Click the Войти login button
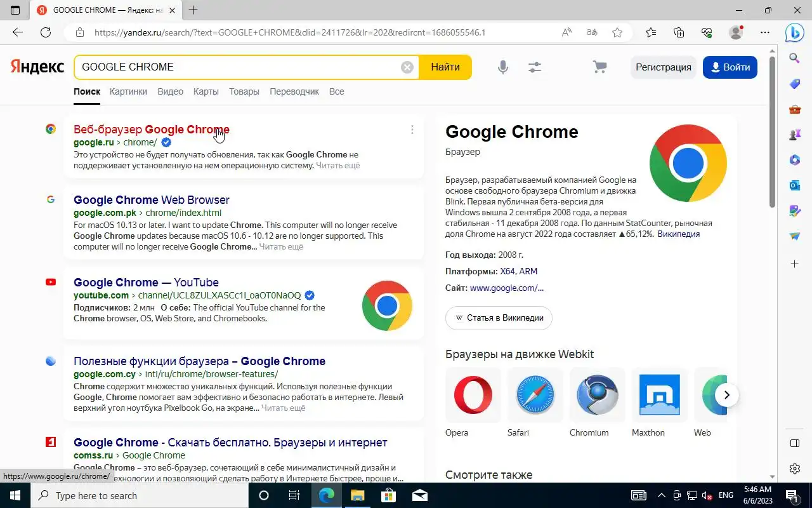 [730, 67]
